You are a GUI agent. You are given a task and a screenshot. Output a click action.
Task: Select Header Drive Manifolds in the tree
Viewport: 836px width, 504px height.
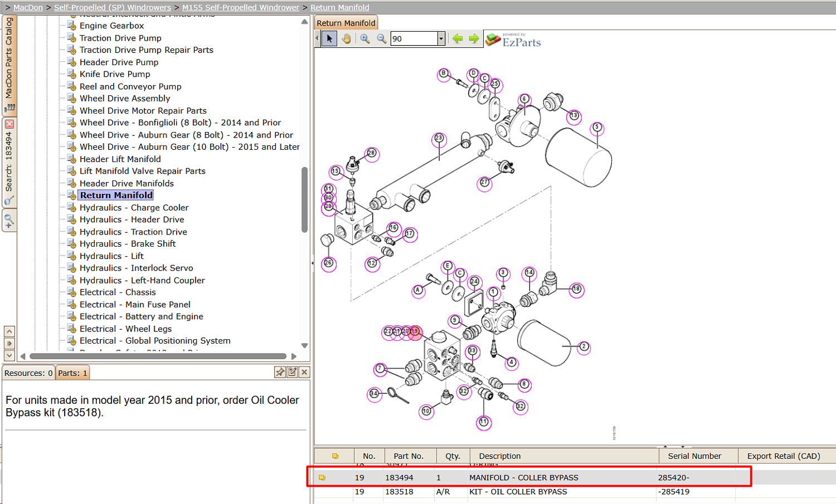[127, 183]
